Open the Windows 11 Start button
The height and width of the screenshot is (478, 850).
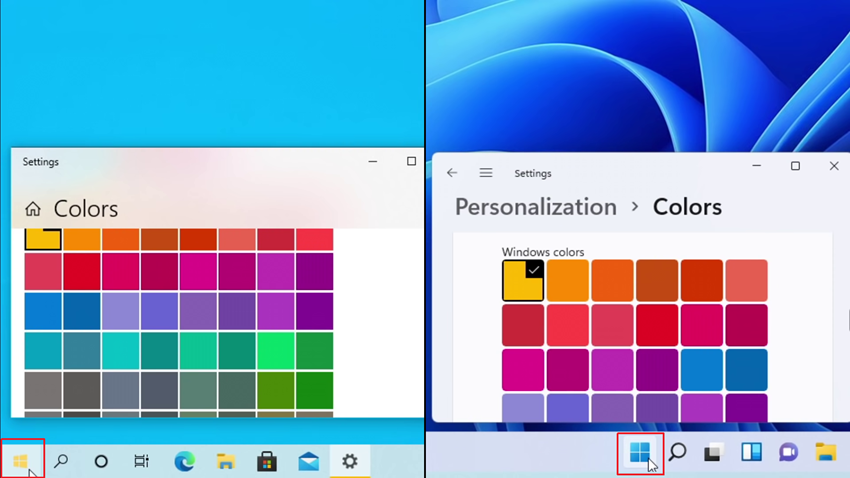click(640, 452)
